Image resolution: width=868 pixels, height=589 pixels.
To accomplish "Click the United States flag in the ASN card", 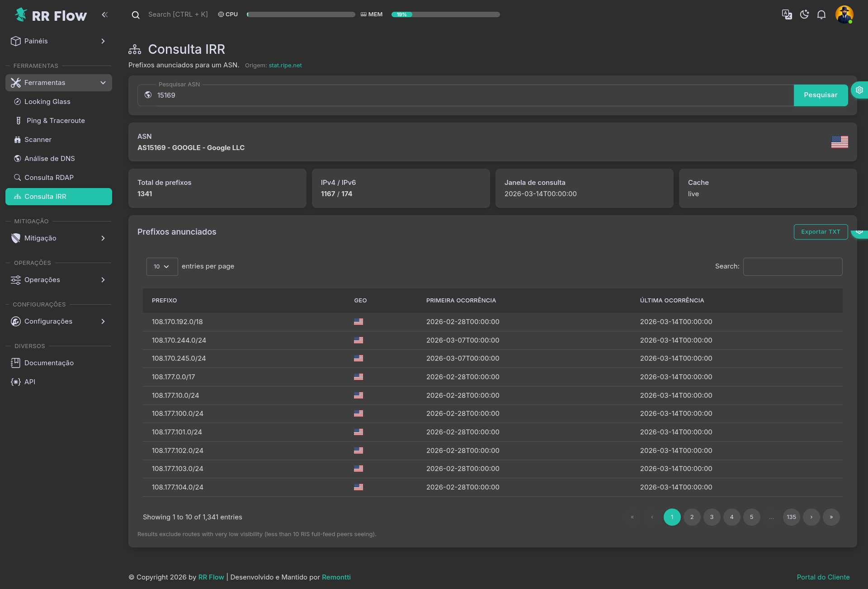I will click(840, 142).
